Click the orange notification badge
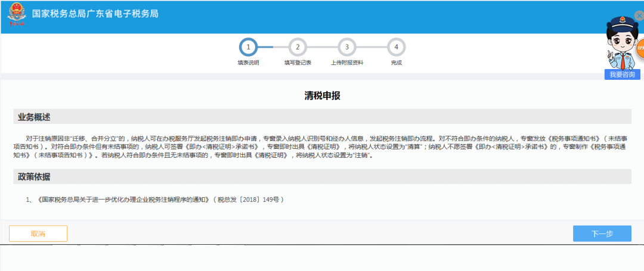 pyautogui.click(x=640, y=48)
